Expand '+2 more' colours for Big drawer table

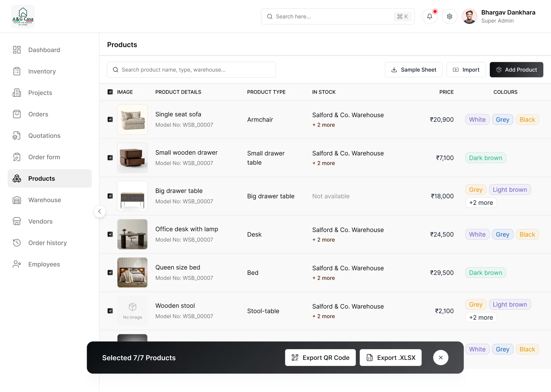click(x=481, y=203)
